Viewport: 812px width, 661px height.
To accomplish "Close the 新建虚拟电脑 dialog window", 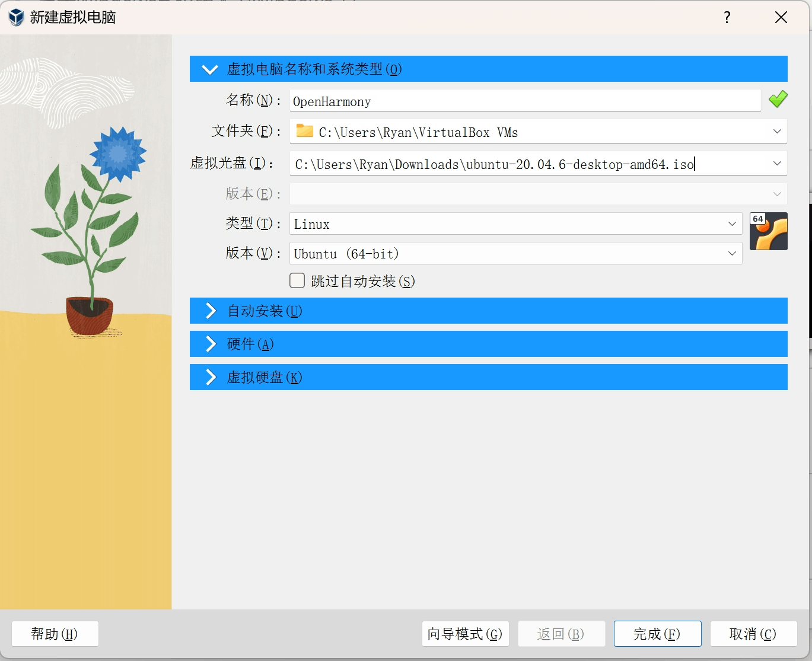I will pyautogui.click(x=781, y=17).
